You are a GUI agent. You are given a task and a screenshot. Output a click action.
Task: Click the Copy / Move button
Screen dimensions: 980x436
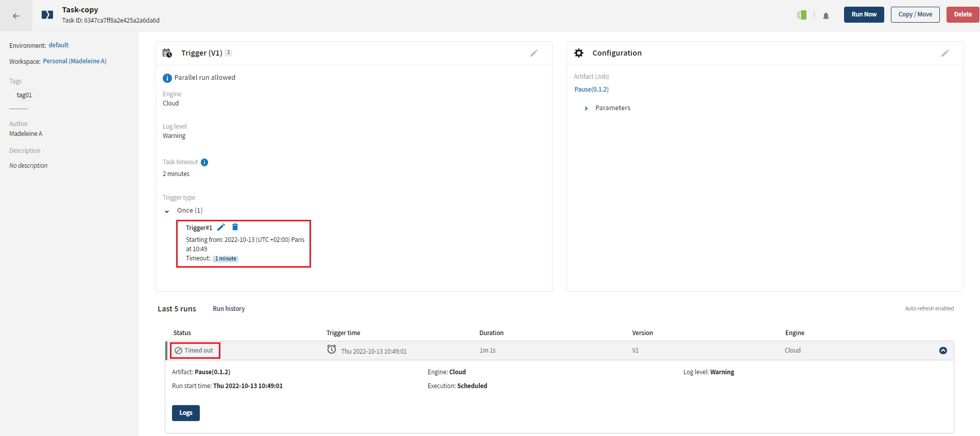coord(915,14)
